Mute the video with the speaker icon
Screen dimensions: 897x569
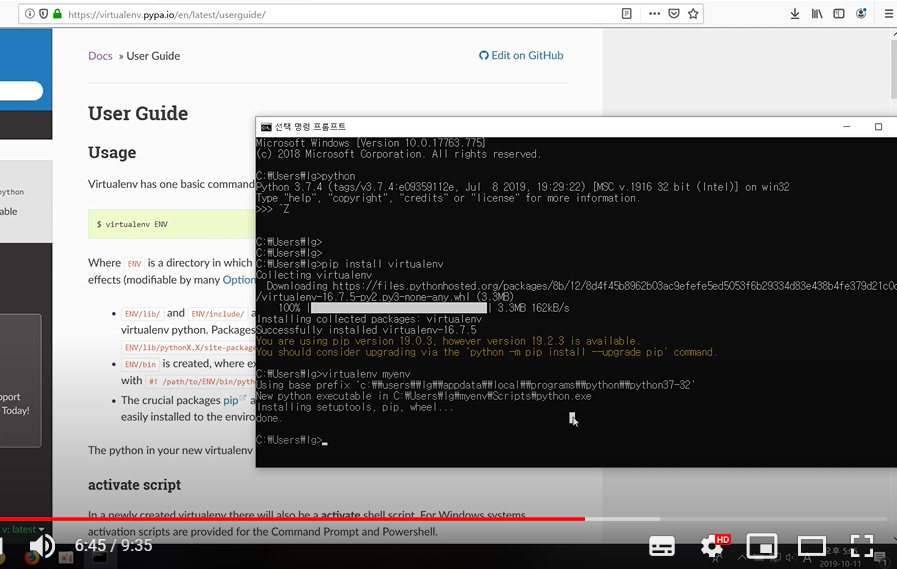pyautogui.click(x=42, y=546)
